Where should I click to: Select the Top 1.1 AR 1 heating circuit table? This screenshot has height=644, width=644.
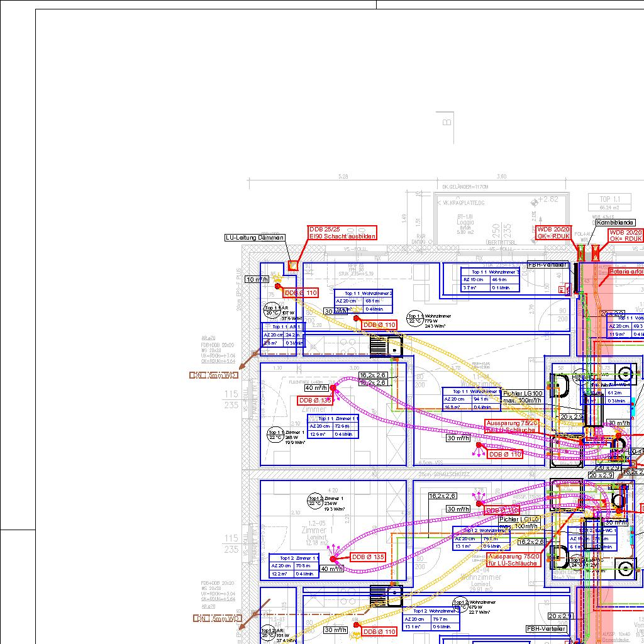[283, 335]
